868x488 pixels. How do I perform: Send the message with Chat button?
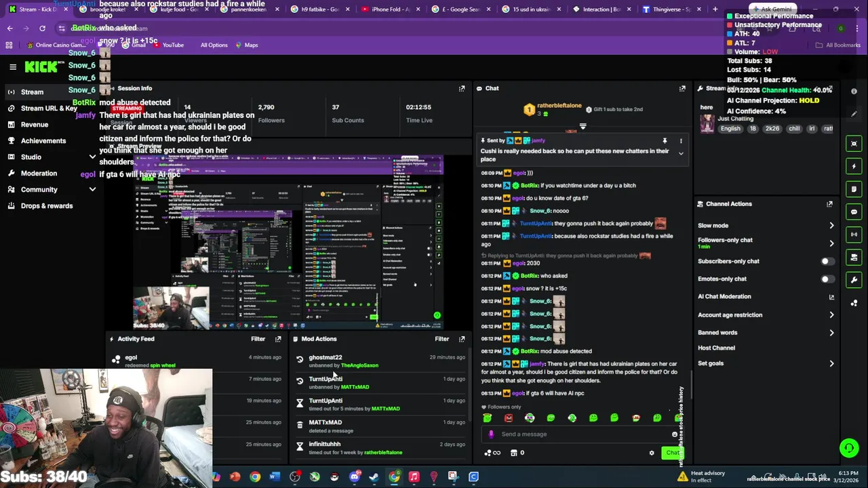click(672, 453)
